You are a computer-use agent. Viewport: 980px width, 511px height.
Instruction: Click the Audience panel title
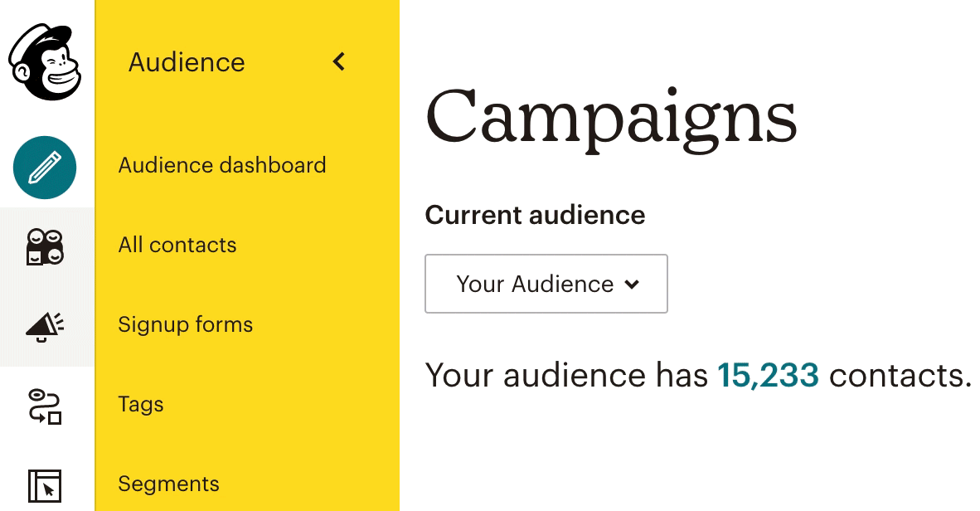(187, 62)
